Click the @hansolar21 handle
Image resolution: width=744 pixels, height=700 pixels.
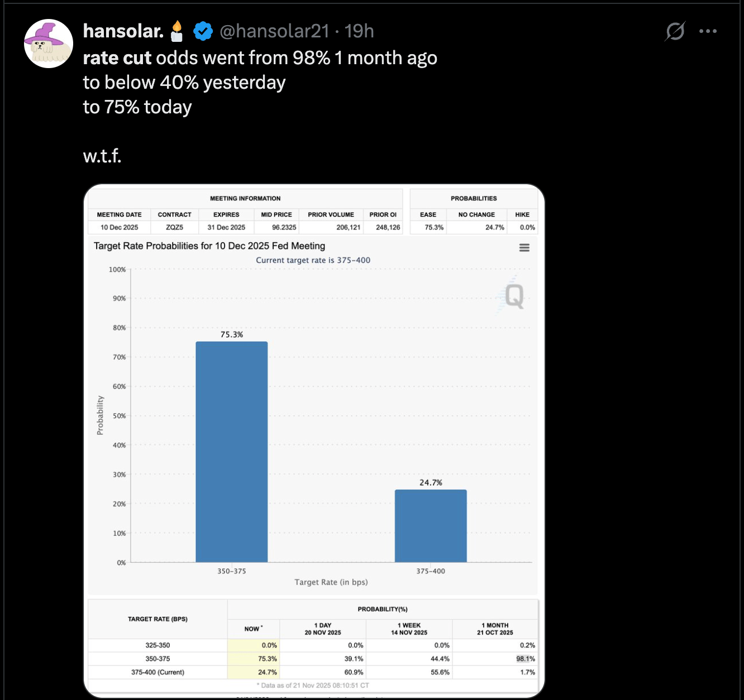click(x=274, y=31)
